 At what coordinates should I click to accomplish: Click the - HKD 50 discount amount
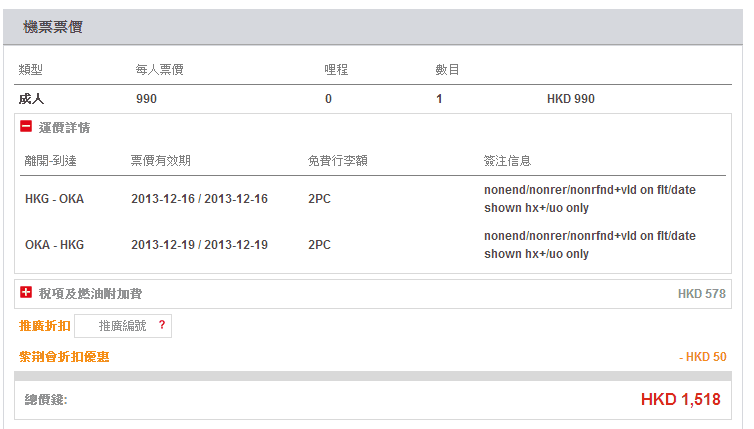coord(702,357)
